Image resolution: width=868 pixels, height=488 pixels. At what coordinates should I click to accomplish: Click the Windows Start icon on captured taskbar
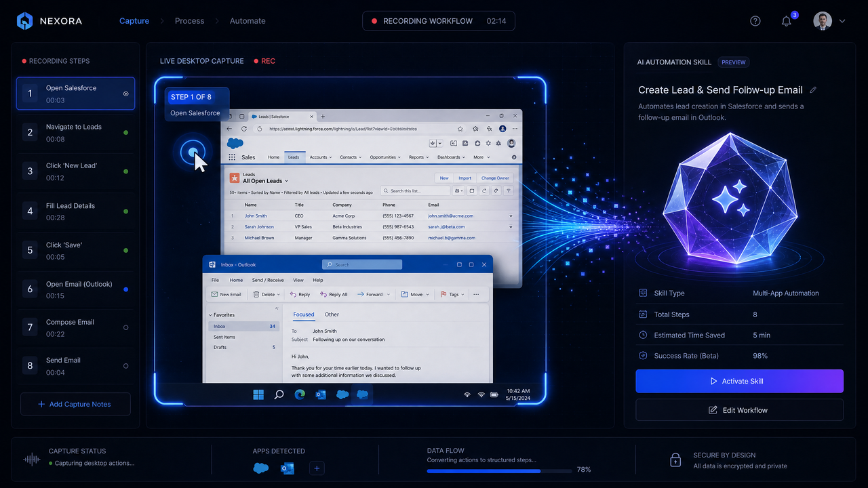pos(258,394)
